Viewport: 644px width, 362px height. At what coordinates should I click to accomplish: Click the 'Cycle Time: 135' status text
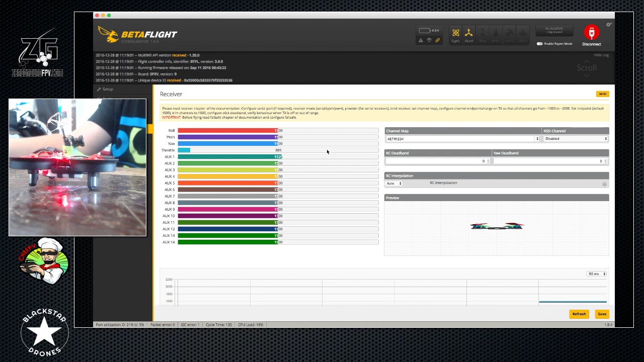(x=219, y=325)
